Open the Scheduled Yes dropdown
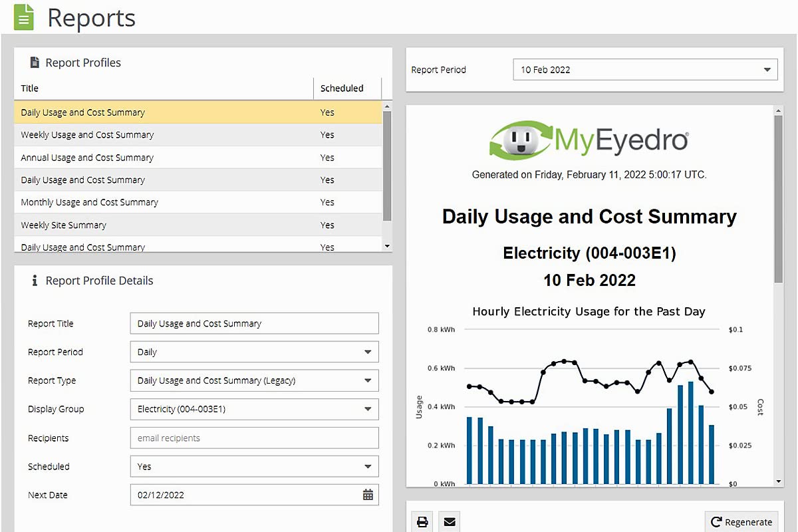The width and height of the screenshot is (798, 532). click(254, 466)
